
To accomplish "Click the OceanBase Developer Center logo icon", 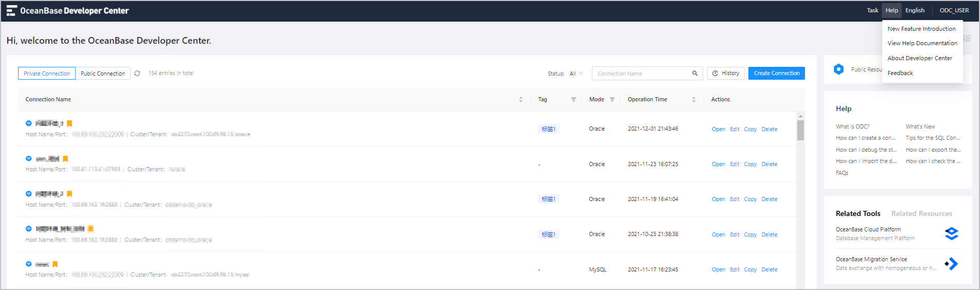I will pos(11,11).
